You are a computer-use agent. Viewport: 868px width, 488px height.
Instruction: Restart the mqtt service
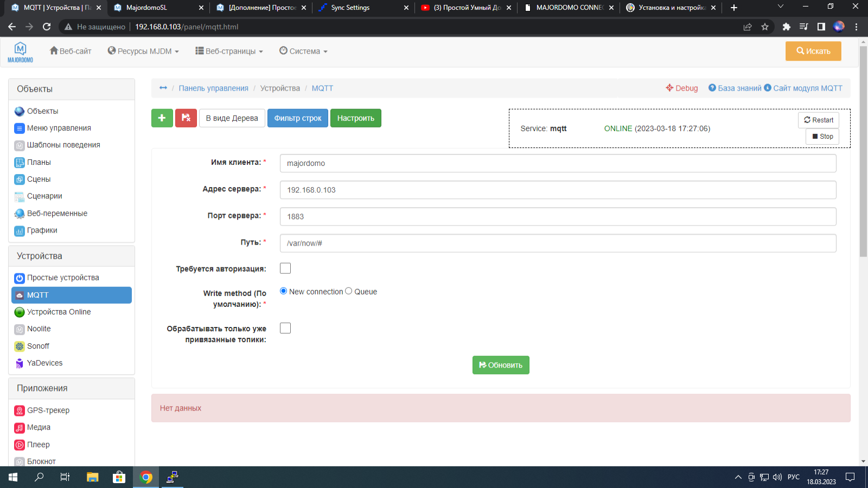coord(819,120)
